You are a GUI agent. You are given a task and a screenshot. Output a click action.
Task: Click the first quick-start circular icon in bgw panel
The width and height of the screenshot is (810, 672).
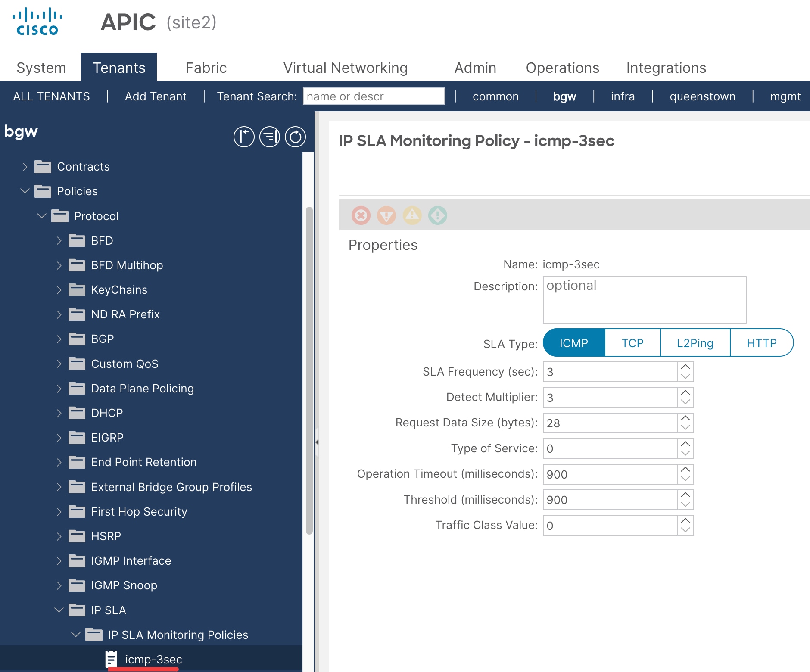244,137
